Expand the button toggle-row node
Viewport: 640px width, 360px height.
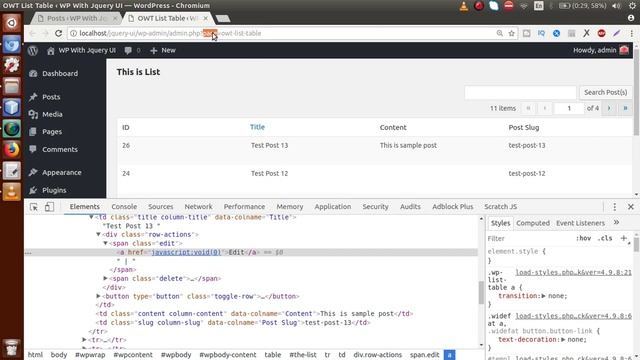[x=98, y=296]
